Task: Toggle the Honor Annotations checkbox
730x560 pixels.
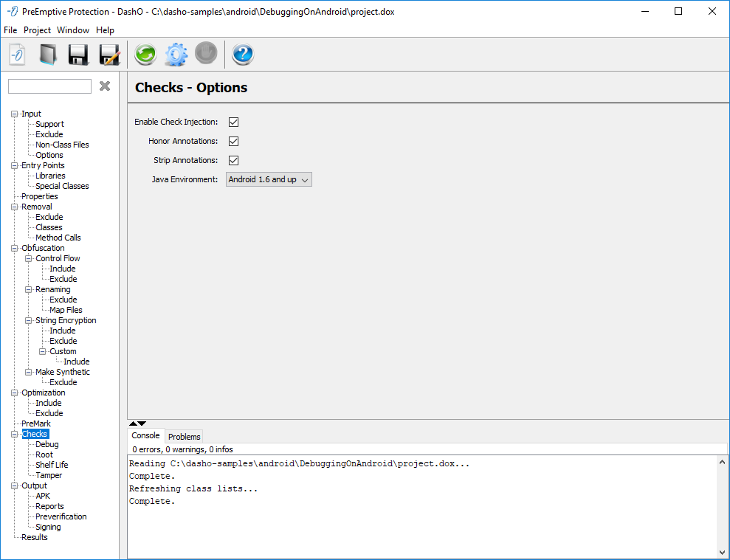Action: 233,141
